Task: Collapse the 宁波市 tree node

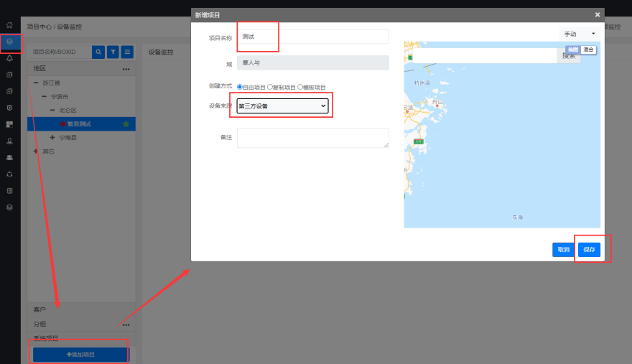Action: [x=44, y=96]
